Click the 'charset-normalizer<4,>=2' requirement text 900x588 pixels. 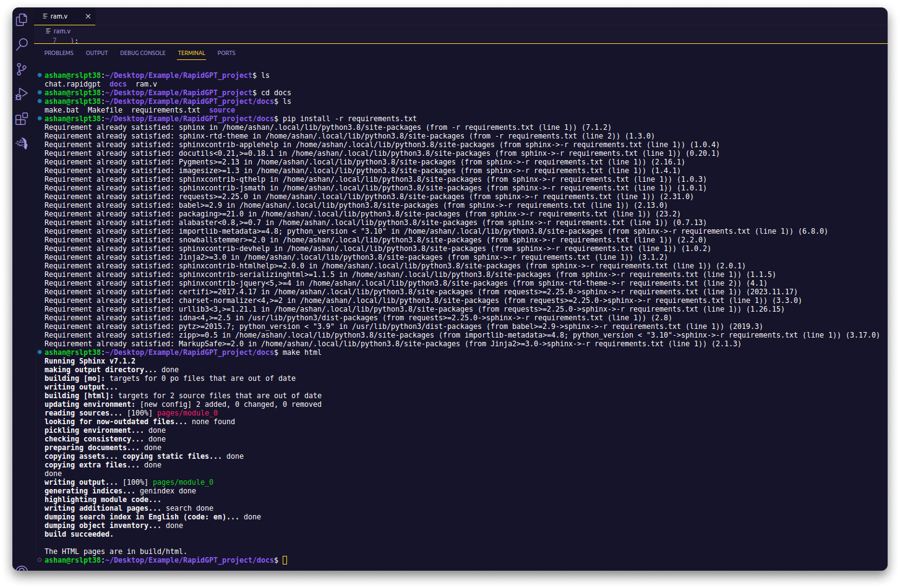pos(231,300)
